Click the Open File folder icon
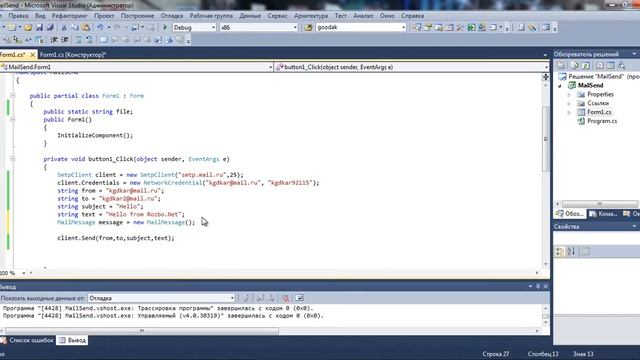640x360 pixels. (x=28, y=27)
